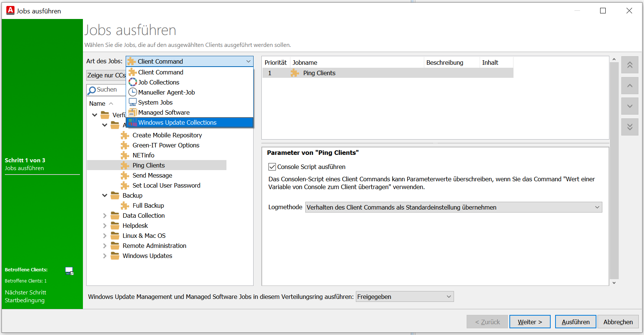Expand the Remote Administration folder
This screenshot has height=335, width=644.
(x=105, y=246)
